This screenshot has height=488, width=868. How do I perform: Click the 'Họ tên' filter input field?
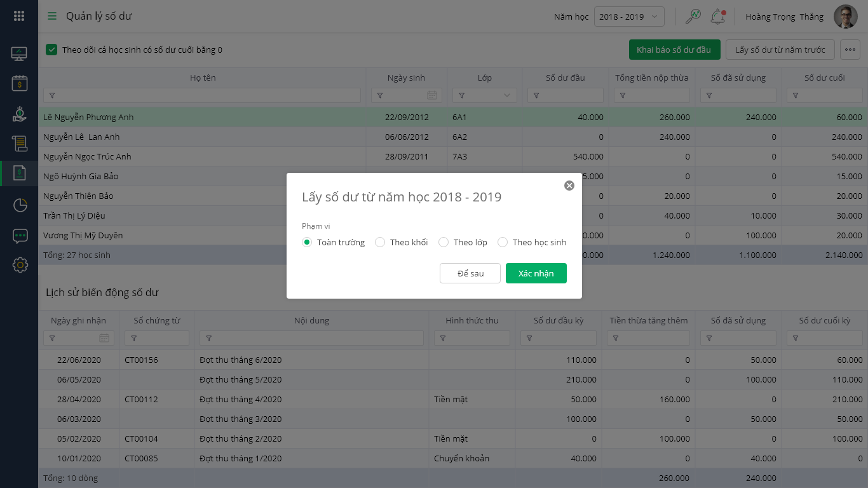[203, 95]
